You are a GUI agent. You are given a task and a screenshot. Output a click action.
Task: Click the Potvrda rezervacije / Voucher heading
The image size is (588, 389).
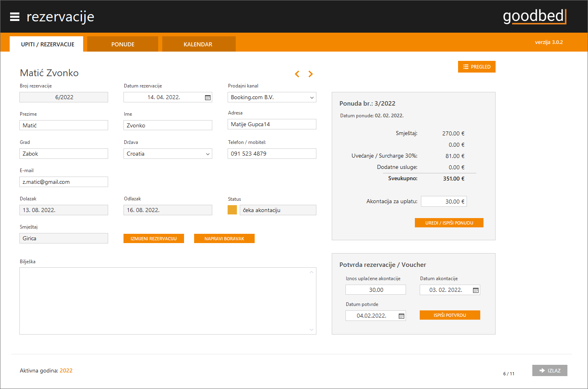point(383,265)
